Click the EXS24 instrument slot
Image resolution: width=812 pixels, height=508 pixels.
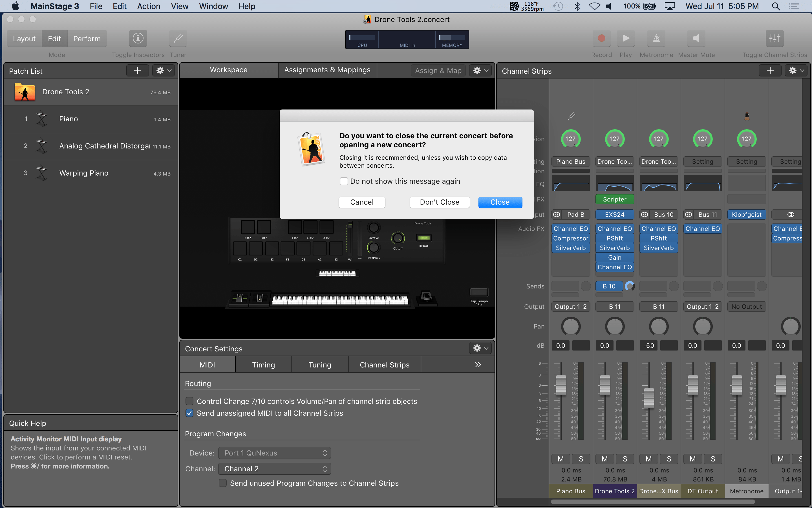pyautogui.click(x=615, y=214)
